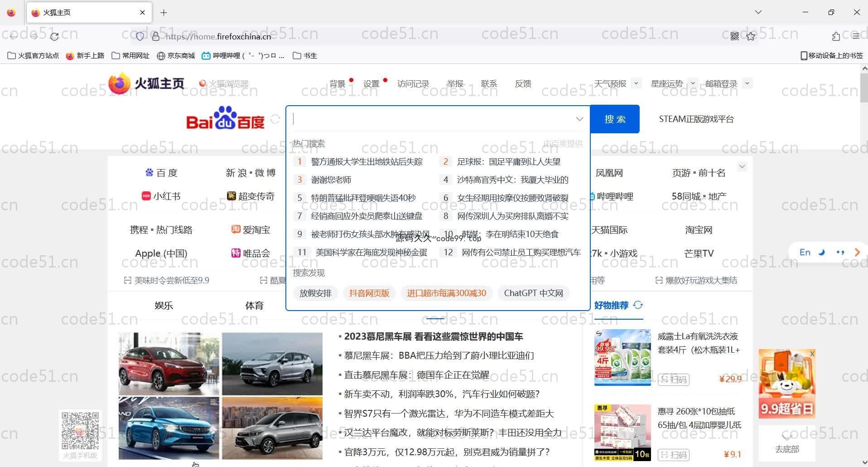Image resolution: width=868 pixels, height=467 pixels.
Task: Click the forward navigation arrow
Action: coord(34,36)
